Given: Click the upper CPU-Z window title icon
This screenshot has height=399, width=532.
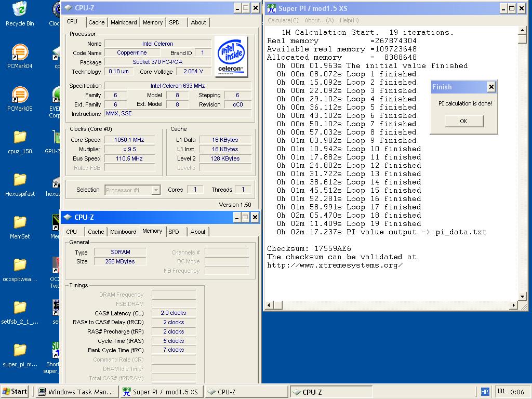Looking at the screenshot, I should (x=68, y=8).
